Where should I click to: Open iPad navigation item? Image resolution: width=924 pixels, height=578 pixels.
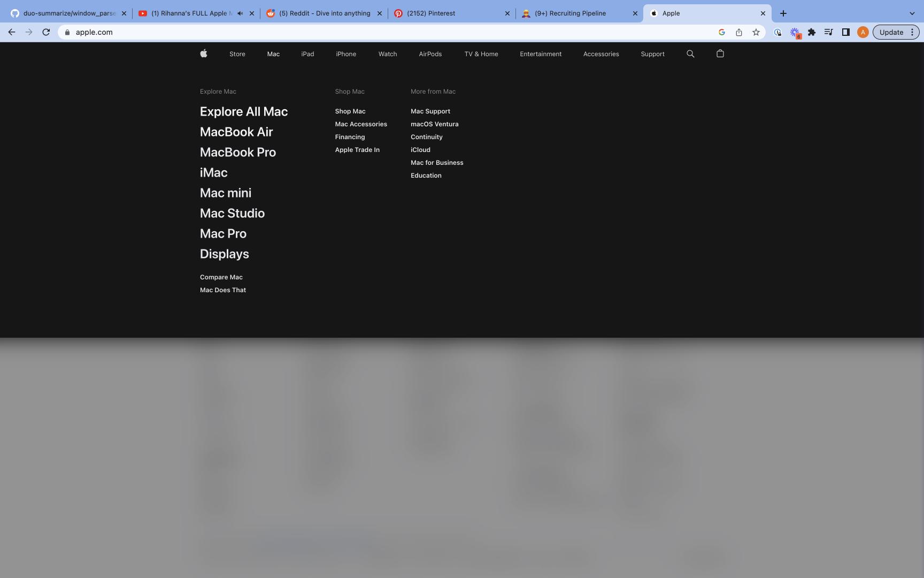(x=307, y=54)
